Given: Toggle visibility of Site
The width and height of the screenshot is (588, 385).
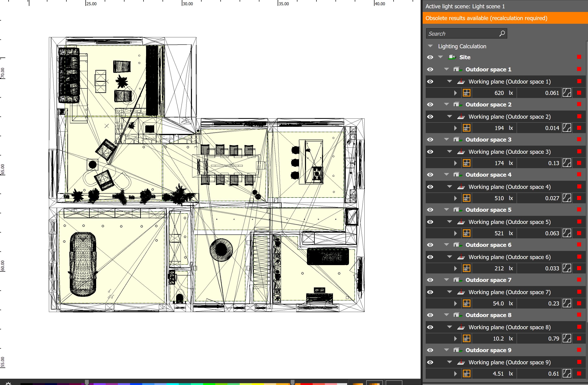Looking at the screenshot, I should [x=430, y=57].
